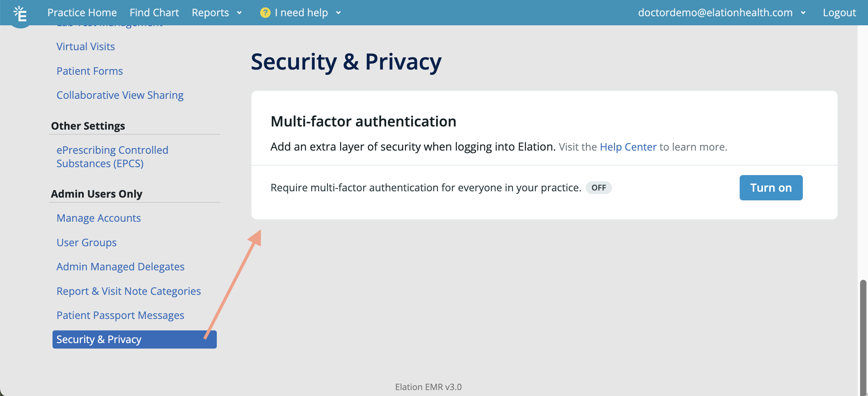Open Collaborative View Sharing
This screenshot has height=396, width=868.
click(120, 95)
